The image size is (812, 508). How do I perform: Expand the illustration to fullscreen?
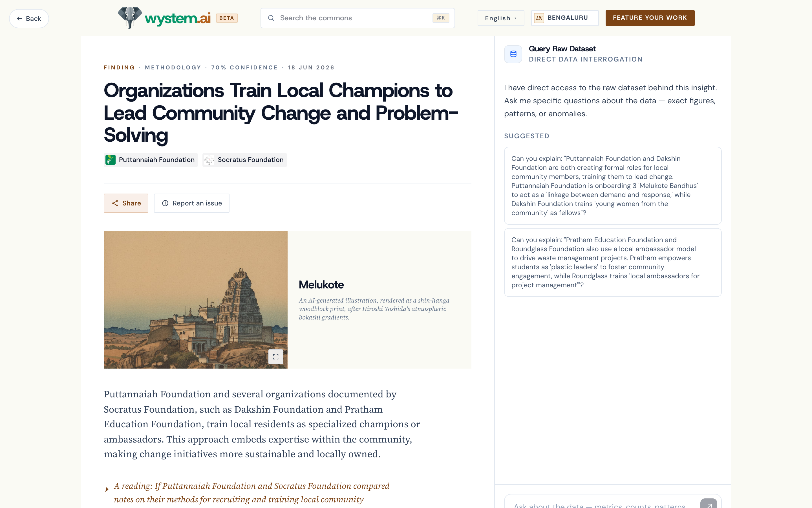click(x=275, y=356)
